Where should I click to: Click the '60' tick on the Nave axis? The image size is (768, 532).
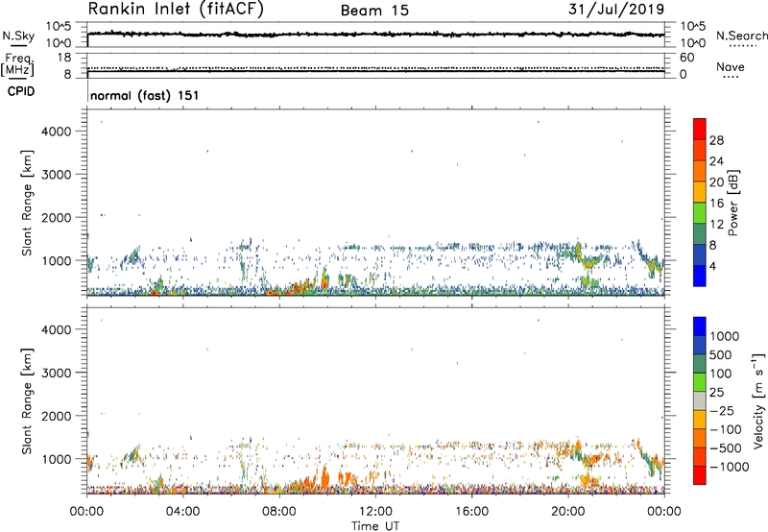coord(686,58)
